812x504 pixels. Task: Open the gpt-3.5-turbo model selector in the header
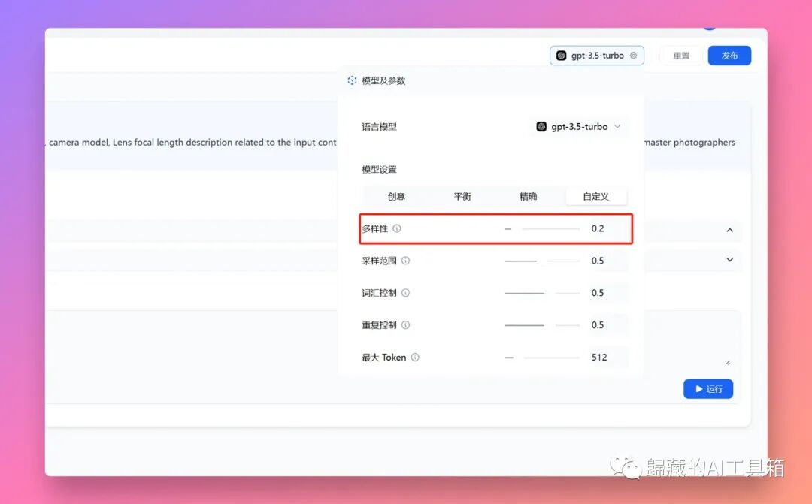(596, 56)
